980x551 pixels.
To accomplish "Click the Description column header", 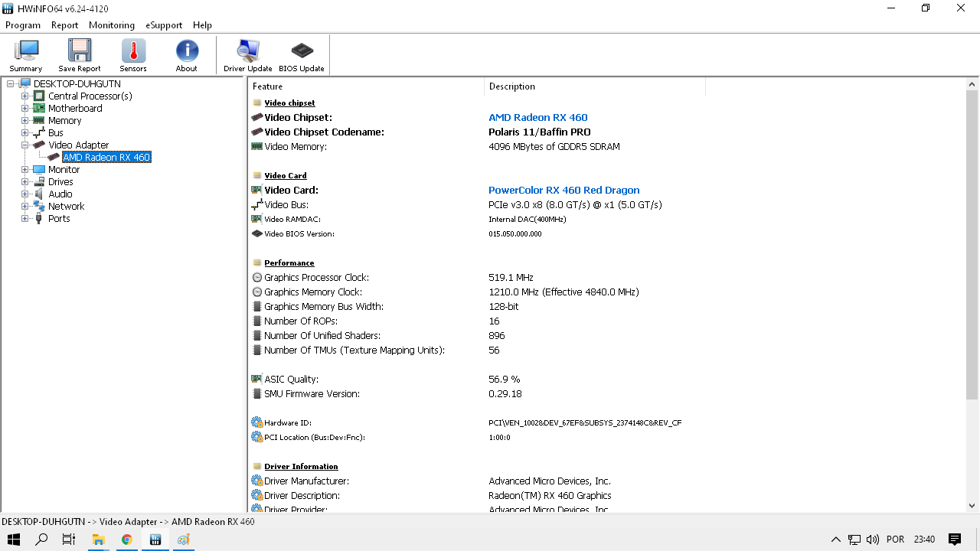I will point(595,86).
